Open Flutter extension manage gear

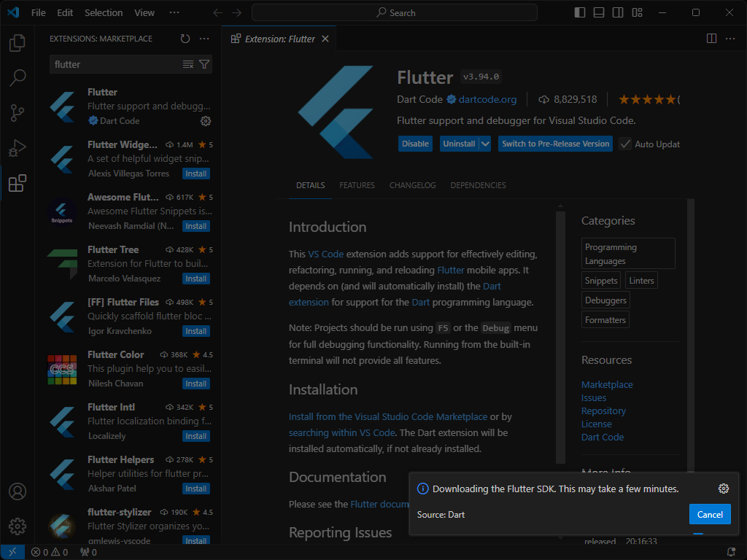click(x=205, y=121)
